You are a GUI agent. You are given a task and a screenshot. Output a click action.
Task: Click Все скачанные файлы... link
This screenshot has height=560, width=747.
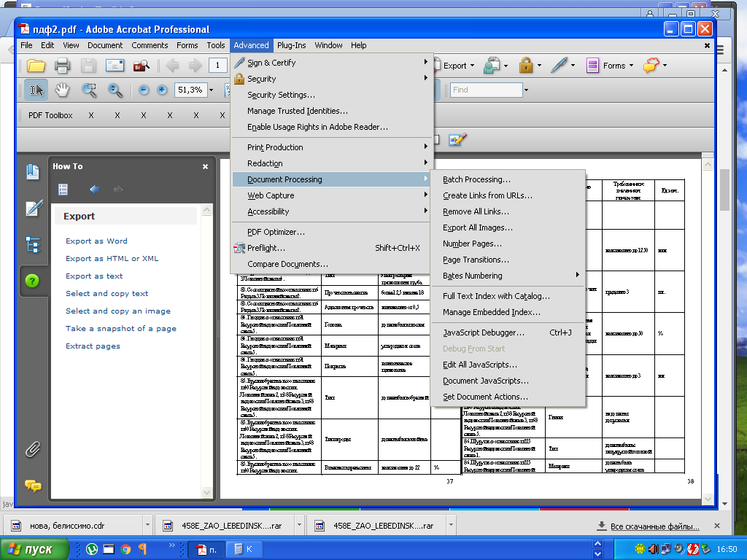tap(655, 526)
